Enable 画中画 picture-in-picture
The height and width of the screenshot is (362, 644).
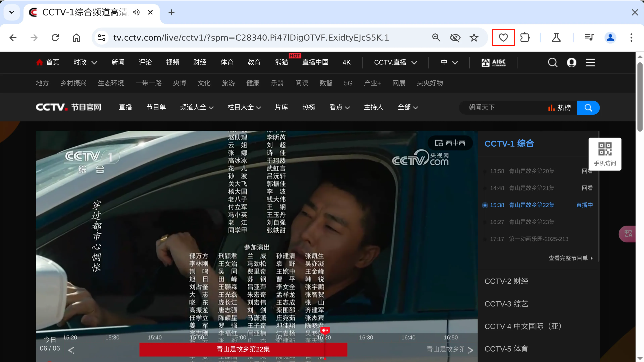click(x=450, y=143)
